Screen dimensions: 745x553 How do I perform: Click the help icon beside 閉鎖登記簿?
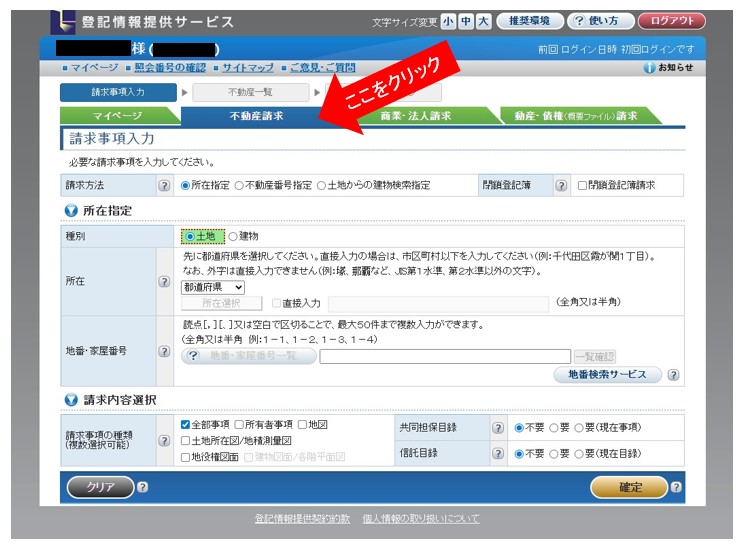coord(561,185)
